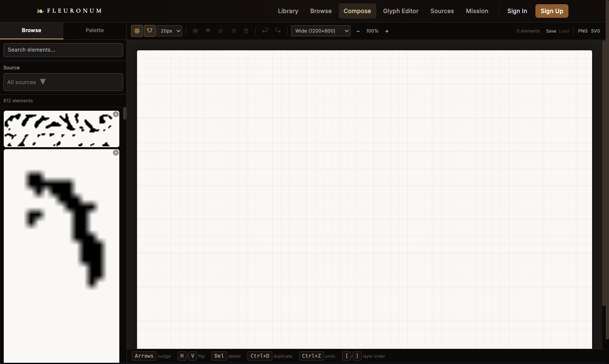Add the first ornament thumbnail via plus icon
609x364 pixels.
pos(116,114)
